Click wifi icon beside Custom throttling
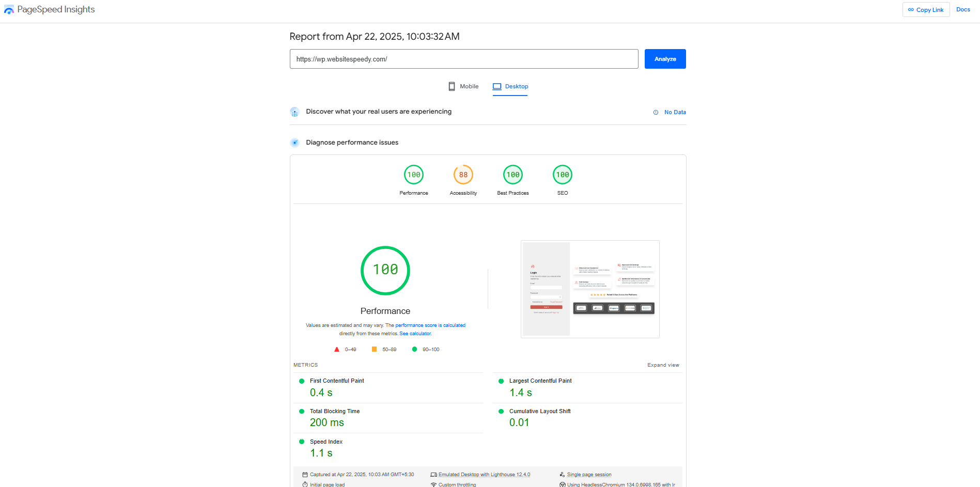This screenshot has width=980, height=487. 433,484
